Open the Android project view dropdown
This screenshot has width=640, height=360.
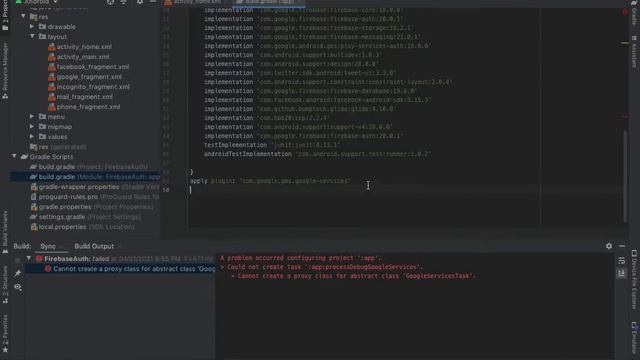point(37,2)
